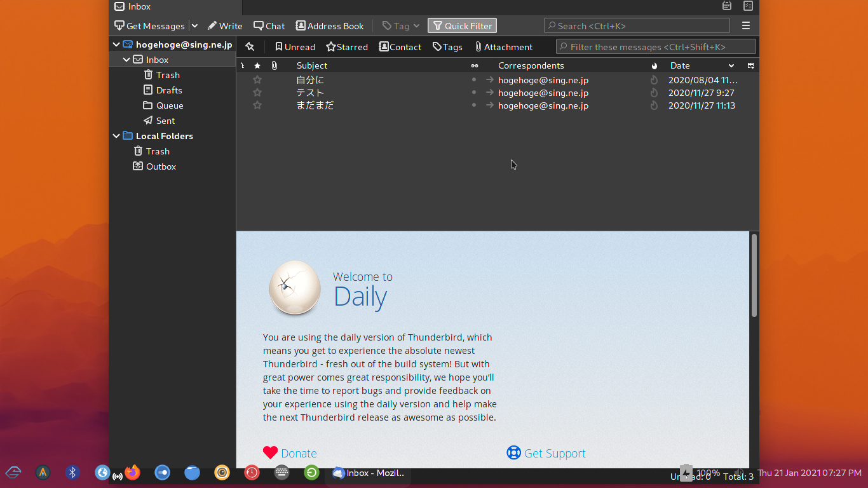This screenshot has height=488, width=868.
Task: Toggle read status of テスト message
Action: tap(474, 93)
